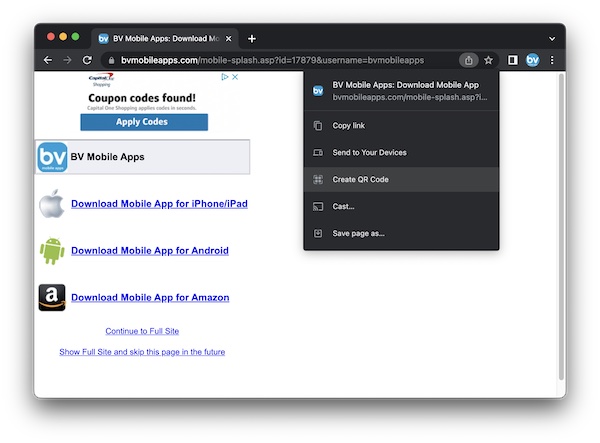Click the BV Mobile Apps logo
Screen dimensions: 600x443
(x=52, y=157)
